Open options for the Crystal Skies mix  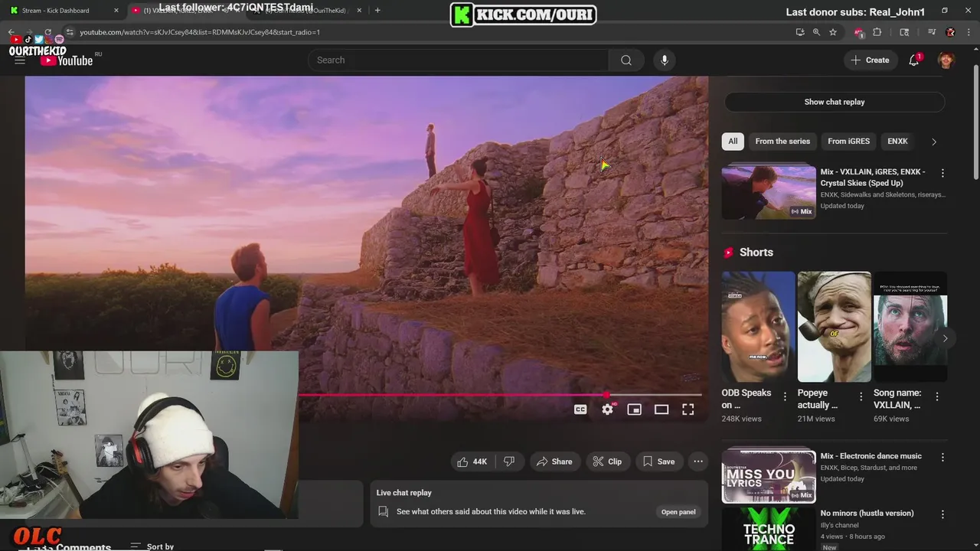942,173
